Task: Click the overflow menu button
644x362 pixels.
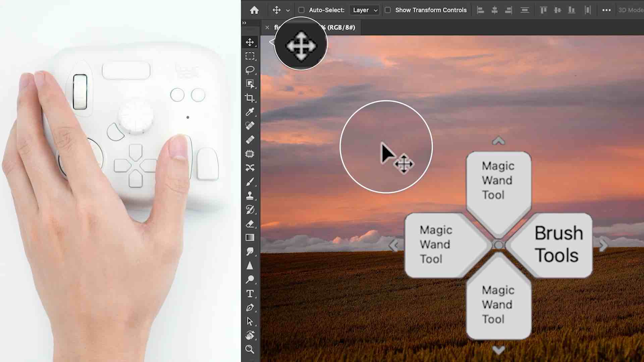Action: pyautogui.click(x=606, y=10)
